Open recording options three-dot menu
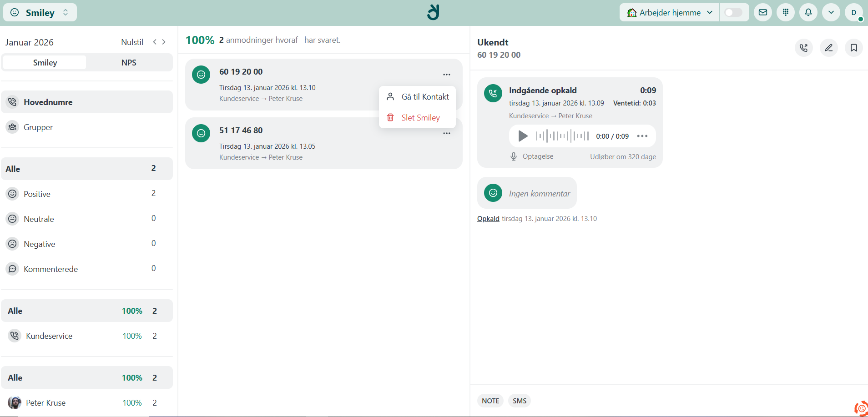868x417 pixels. (642, 136)
